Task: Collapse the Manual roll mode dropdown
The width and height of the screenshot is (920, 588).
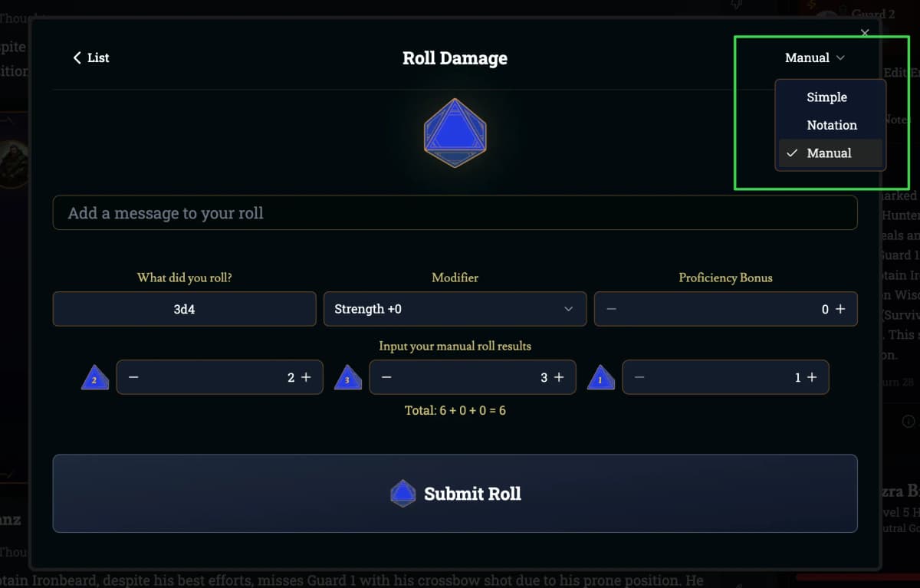Action: click(814, 57)
